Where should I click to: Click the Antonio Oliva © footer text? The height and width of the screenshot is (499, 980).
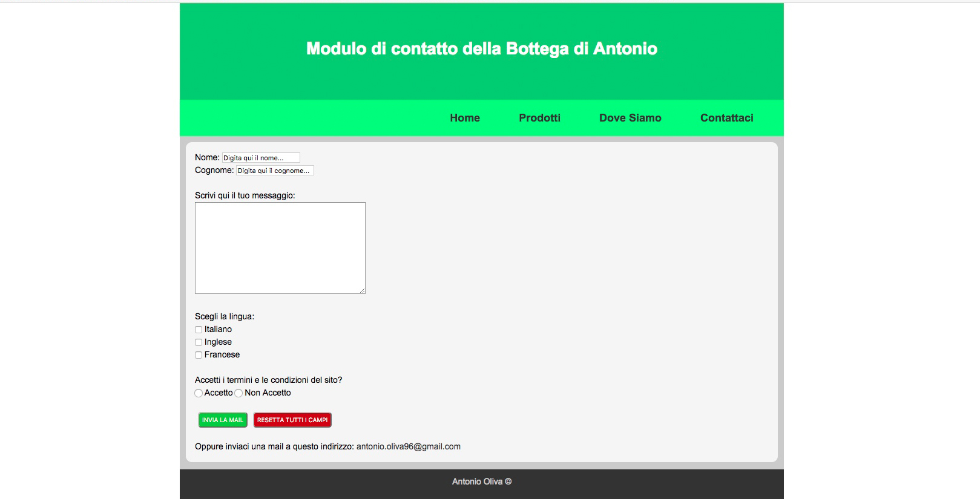click(x=481, y=481)
